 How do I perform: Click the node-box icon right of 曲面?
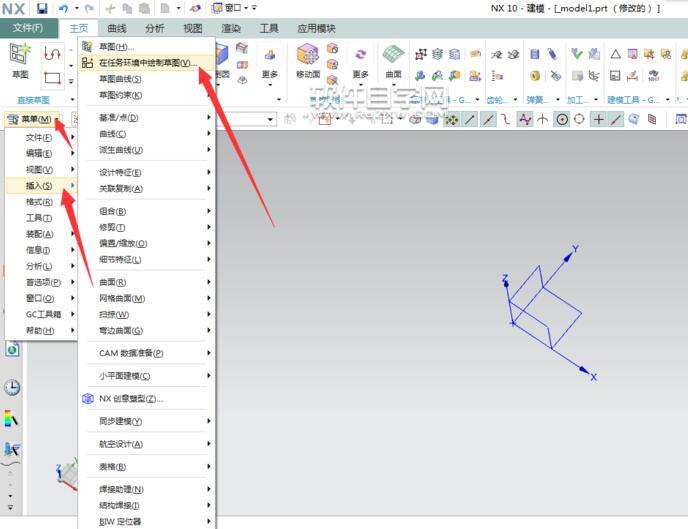coord(421,54)
